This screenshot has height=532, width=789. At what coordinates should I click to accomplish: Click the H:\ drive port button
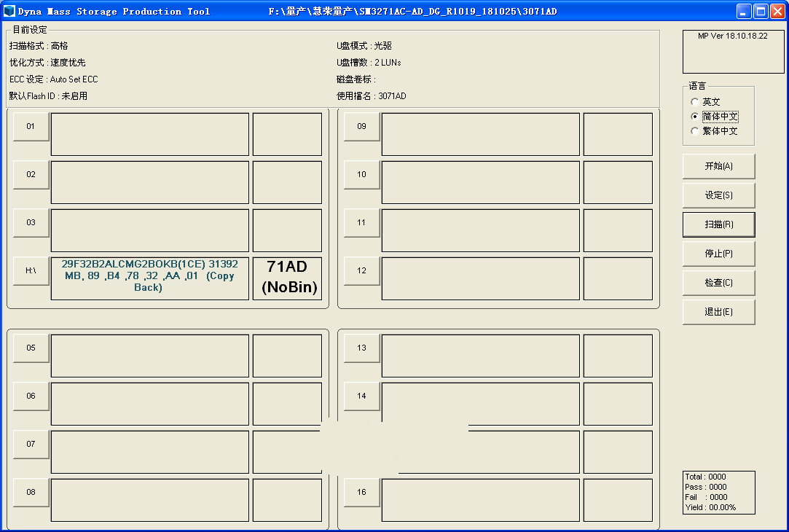tap(31, 271)
